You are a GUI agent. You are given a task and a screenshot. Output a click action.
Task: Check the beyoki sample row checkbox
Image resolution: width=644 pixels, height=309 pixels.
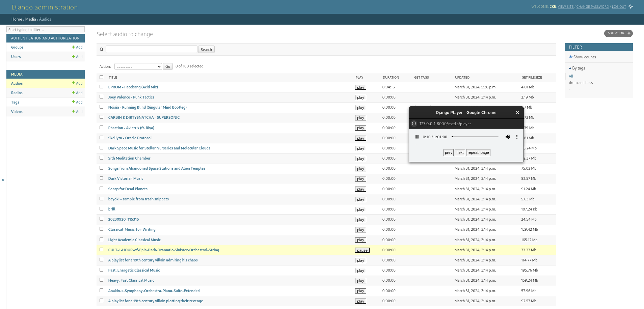tap(101, 199)
